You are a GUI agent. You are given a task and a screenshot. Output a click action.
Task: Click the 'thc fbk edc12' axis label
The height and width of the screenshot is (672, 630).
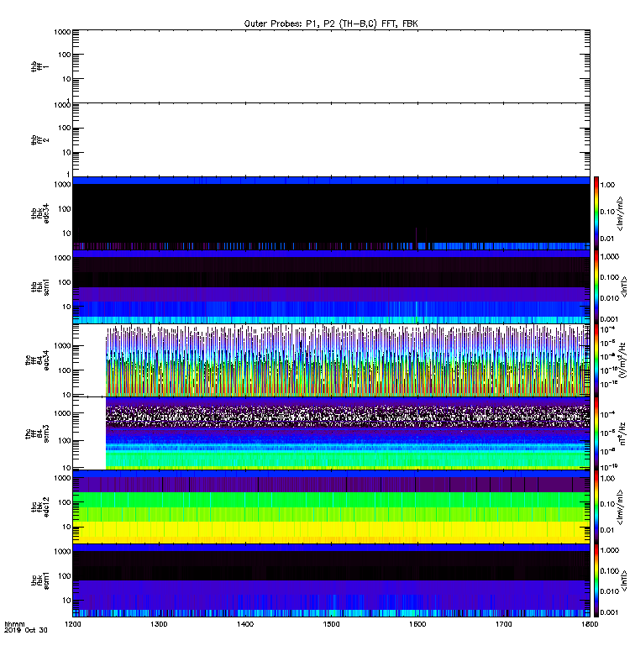pyautogui.click(x=39, y=507)
